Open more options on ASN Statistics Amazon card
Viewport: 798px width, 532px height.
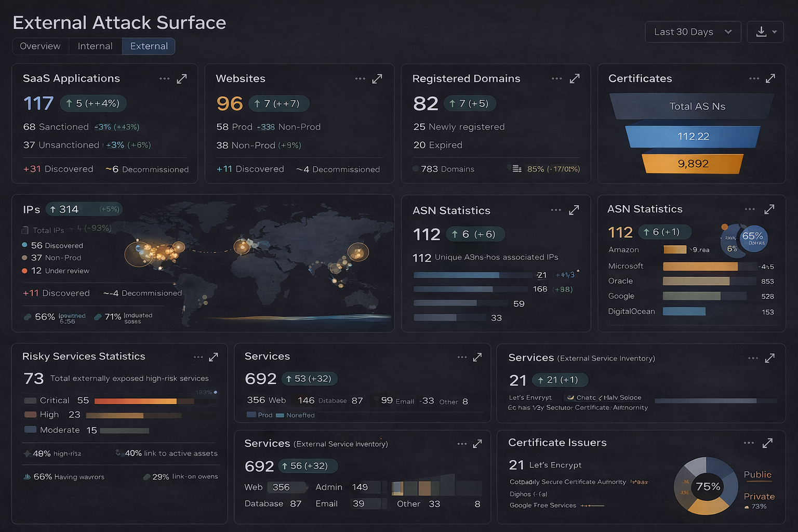(x=750, y=209)
